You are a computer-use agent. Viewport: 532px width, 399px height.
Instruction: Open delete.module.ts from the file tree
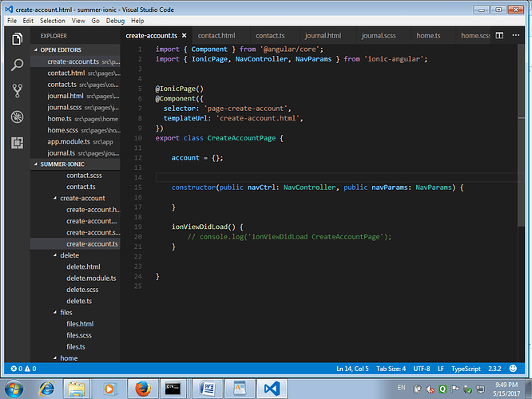point(90,279)
